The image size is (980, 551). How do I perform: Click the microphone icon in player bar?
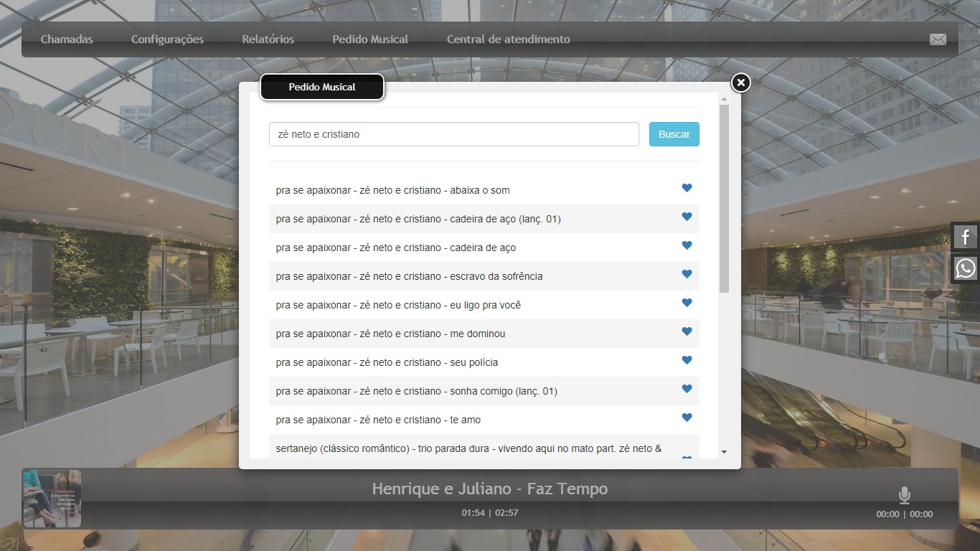click(x=905, y=495)
